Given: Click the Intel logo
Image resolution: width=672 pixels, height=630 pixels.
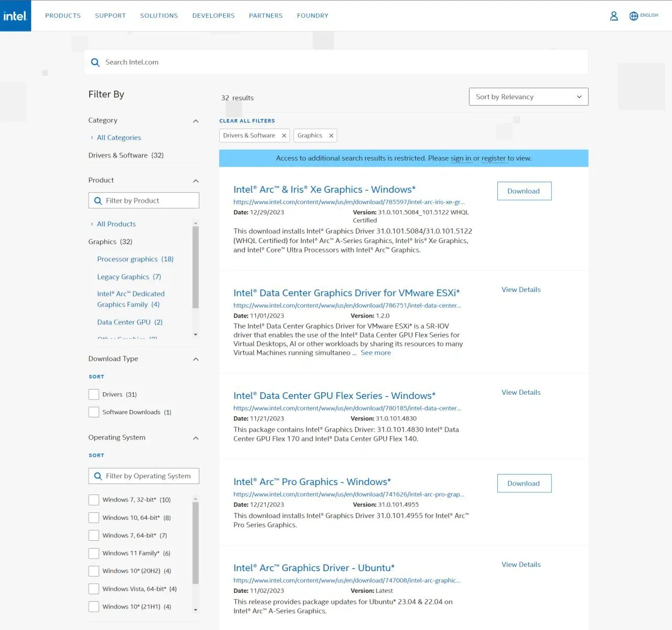Looking at the screenshot, I should coord(15,16).
